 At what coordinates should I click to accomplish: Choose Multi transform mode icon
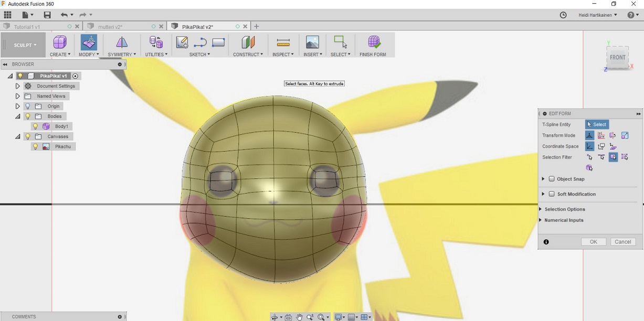tap(589, 135)
